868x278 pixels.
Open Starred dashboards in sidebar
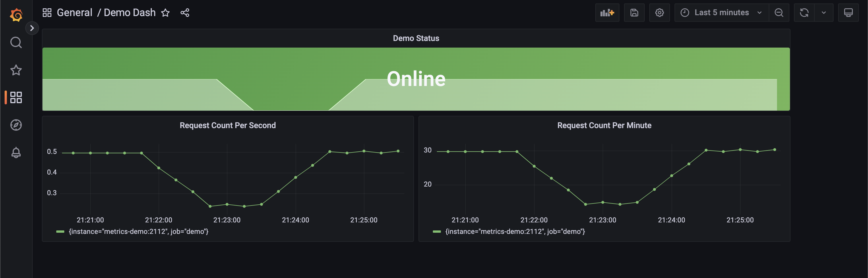pyautogui.click(x=16, y=70)
